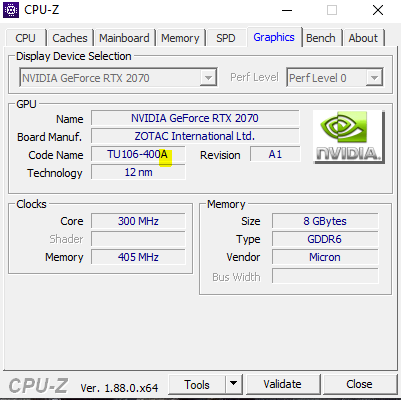Click the Close button at bottom

pyautogui.click(x=359, y=384)
